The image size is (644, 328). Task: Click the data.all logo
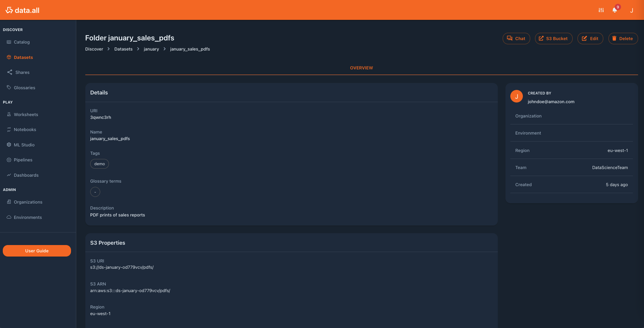pos(22,10)
